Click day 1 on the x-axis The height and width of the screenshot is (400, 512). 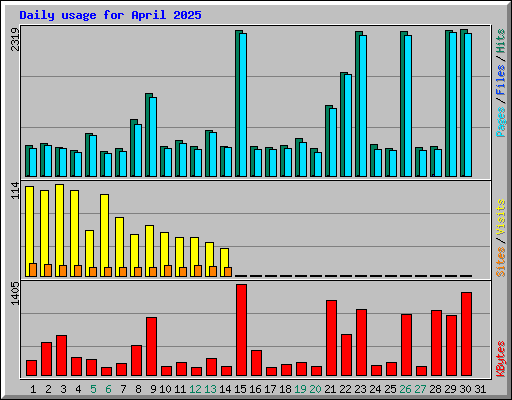[33, 389]
